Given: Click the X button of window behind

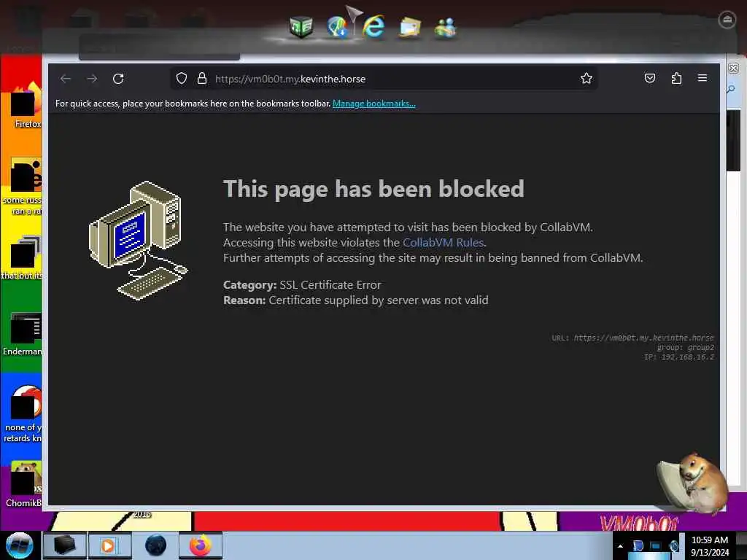Looking at the screenshot, I should [x=734, y=68].
